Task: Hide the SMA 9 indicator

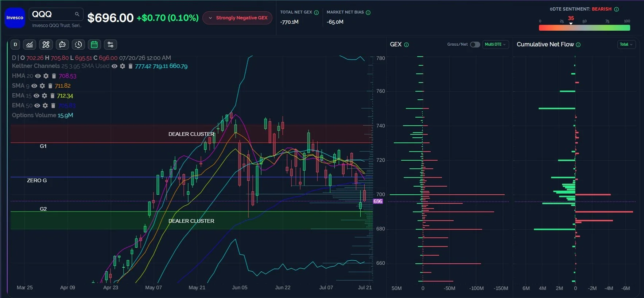Action: [34, 86]
